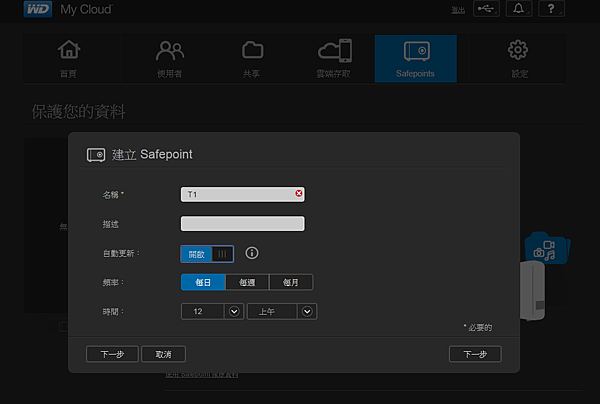Open the notifications bell icon
The height and width of the screenshot is (404, 600).
[518, 8]
